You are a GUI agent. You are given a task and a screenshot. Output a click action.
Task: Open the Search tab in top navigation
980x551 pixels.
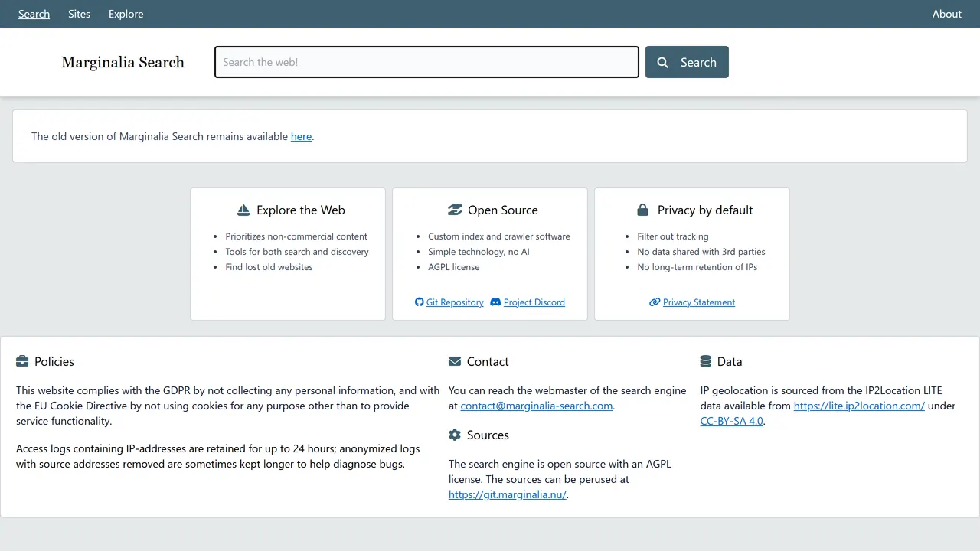(34, 14)
